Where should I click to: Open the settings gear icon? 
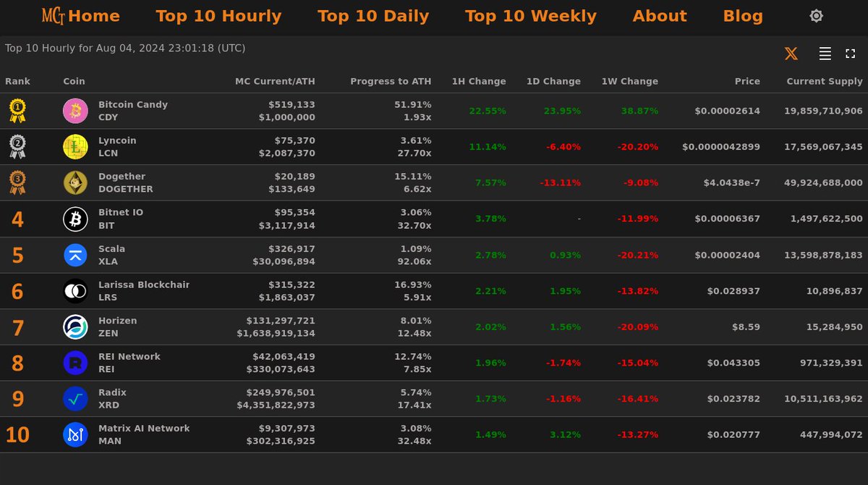tap(816, 16)
